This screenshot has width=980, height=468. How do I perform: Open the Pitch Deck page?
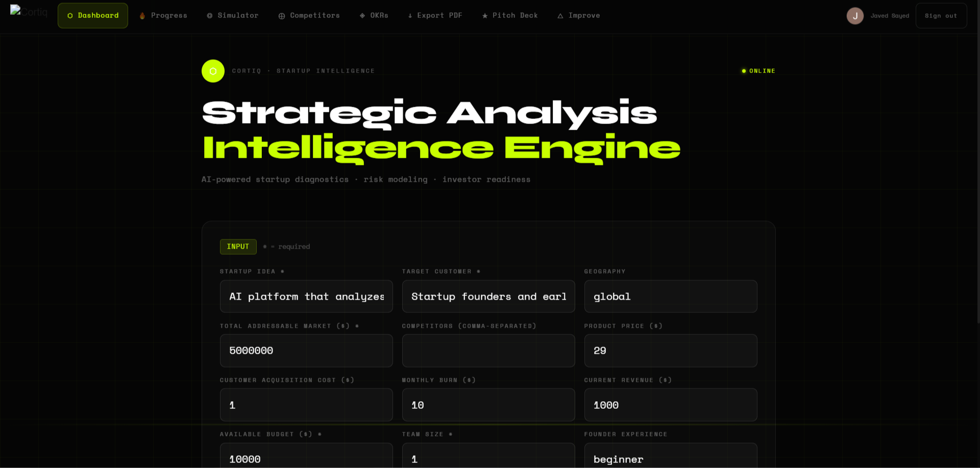(510, 15)
